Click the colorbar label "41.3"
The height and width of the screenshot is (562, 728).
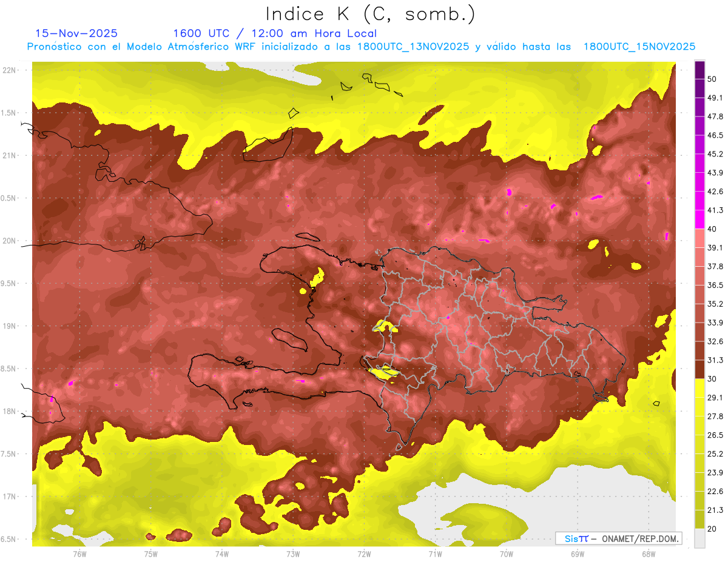715,211
